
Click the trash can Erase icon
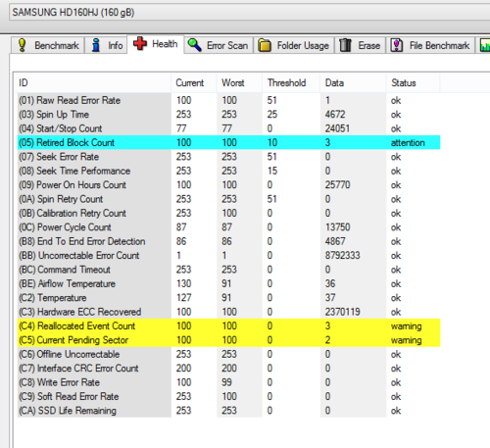coord(345,45)
